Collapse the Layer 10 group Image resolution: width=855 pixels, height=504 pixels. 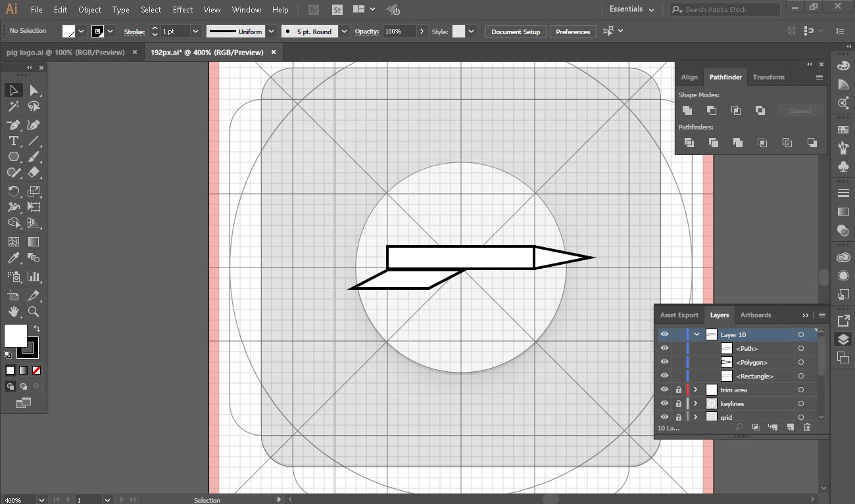pyautogui.click(x=696, y=334)
